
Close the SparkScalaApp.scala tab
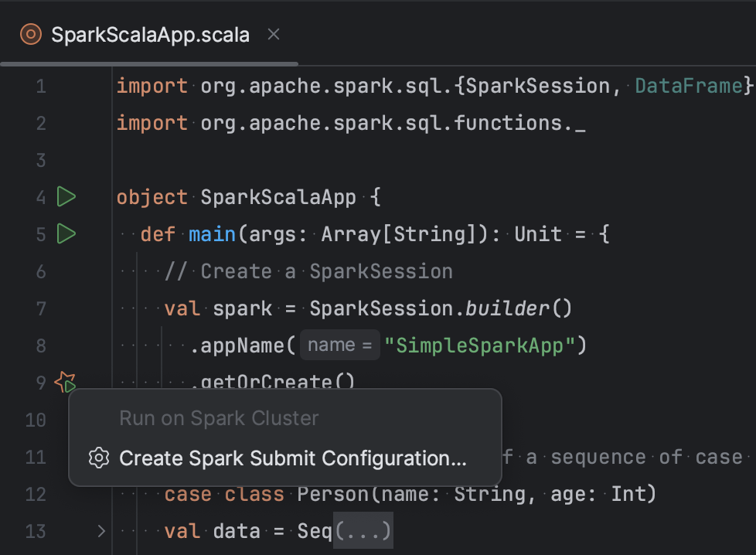click(273, 34)
